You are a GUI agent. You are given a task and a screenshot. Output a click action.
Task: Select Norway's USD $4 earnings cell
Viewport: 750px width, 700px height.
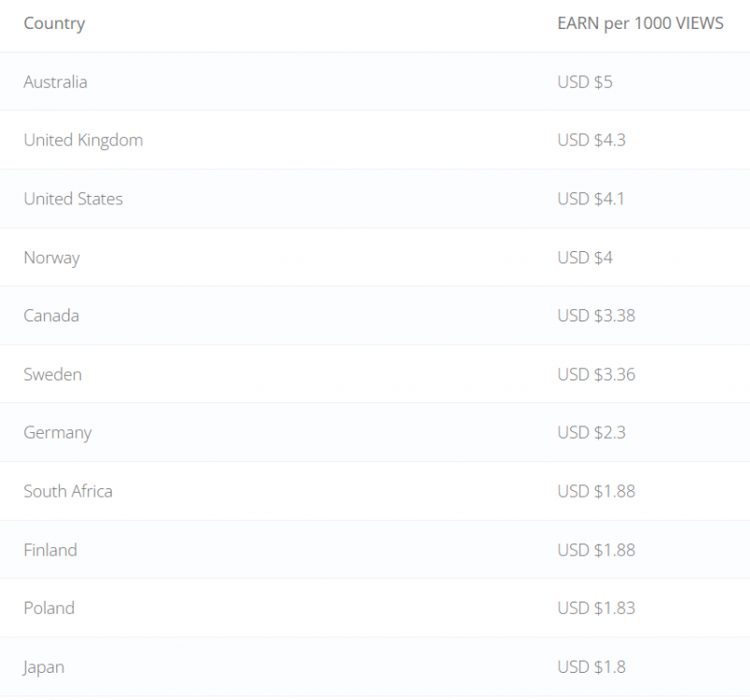point(585,257)
